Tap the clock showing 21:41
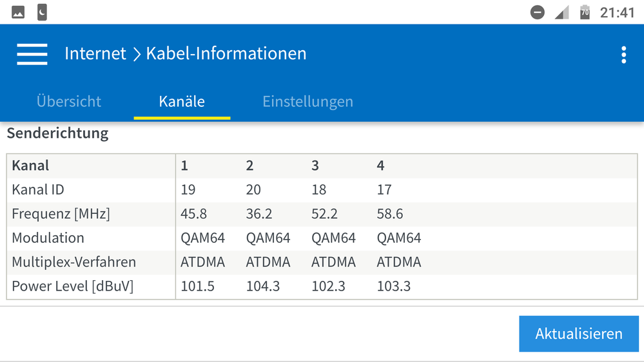This screenshot has height=362, width=644. (617, 13)
